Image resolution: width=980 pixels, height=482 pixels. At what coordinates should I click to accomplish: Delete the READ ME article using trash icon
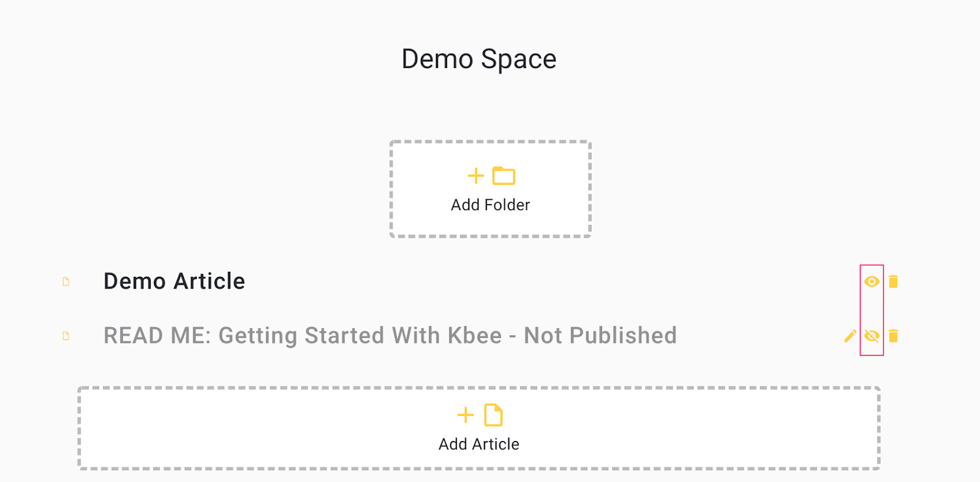tap(894, 336)
